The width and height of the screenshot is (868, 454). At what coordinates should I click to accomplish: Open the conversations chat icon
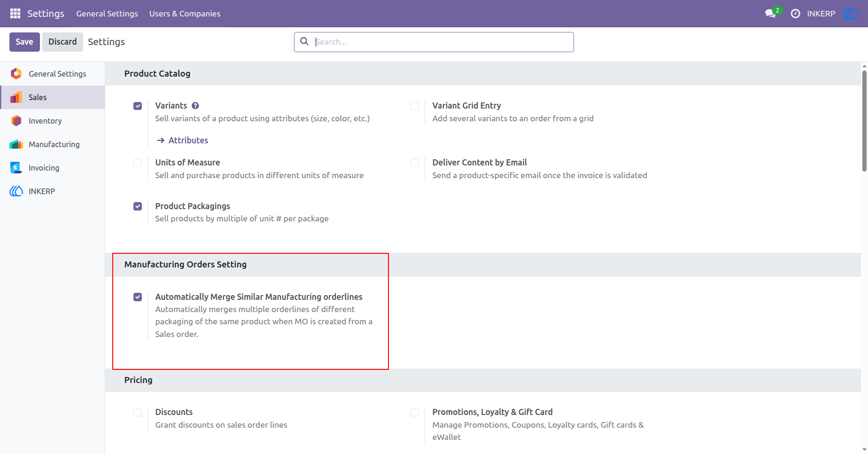click(770, 14)
